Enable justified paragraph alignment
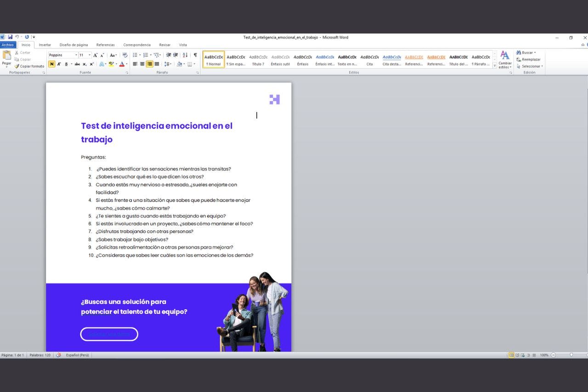The height and width of the screenshot is (392, 588). (x=156, y=64)
